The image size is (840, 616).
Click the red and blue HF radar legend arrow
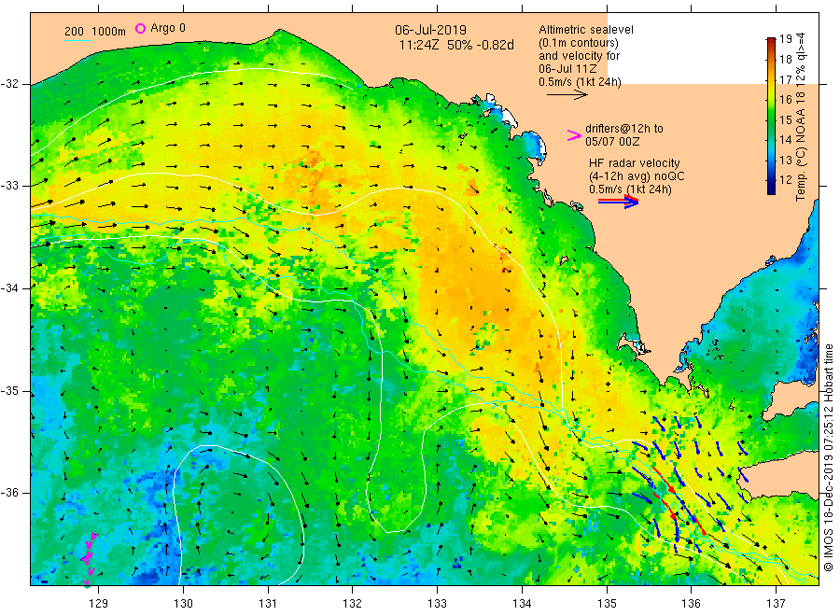point(618,202)
